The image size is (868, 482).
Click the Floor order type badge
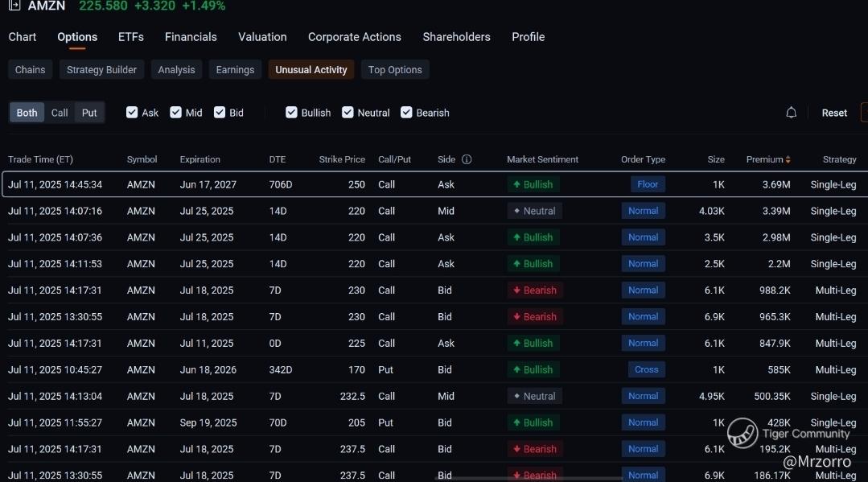click(648, 184)
